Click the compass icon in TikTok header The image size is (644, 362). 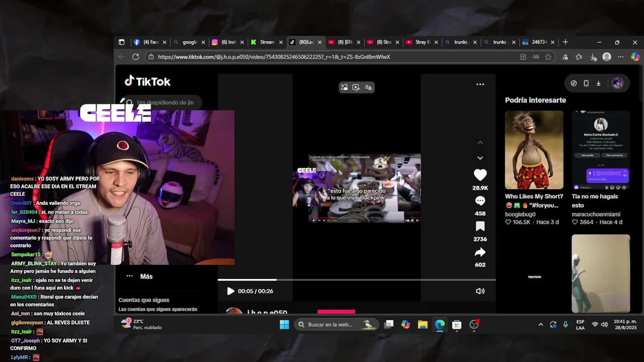click(x=574, y=83)
